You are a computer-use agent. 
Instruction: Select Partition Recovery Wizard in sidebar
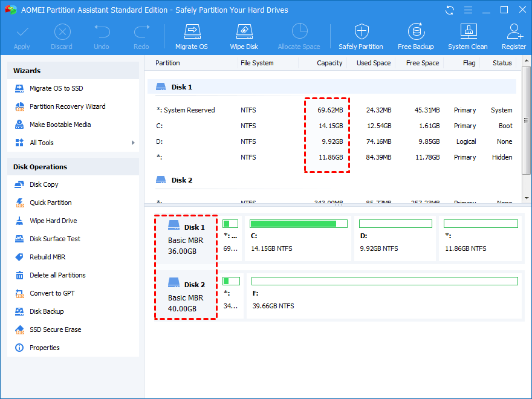67,106
